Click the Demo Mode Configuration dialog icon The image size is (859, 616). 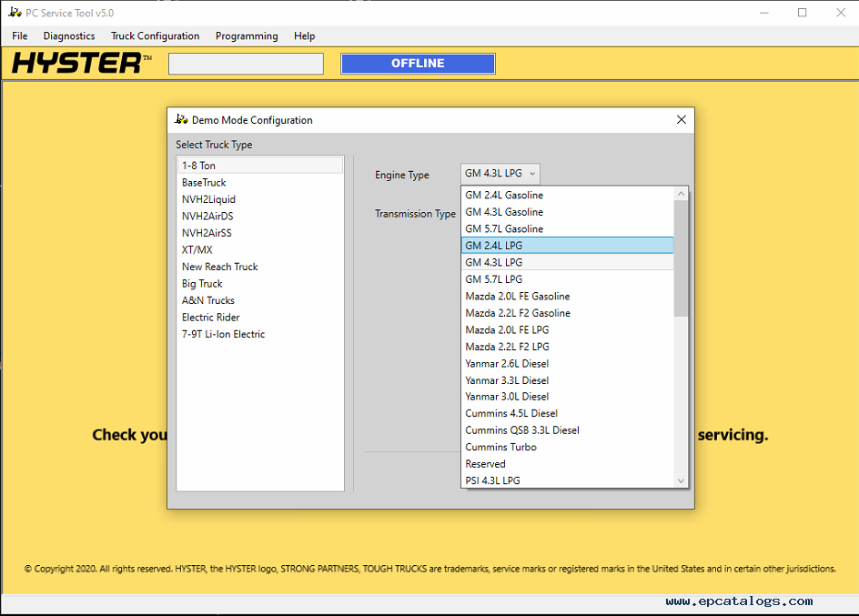181,120
